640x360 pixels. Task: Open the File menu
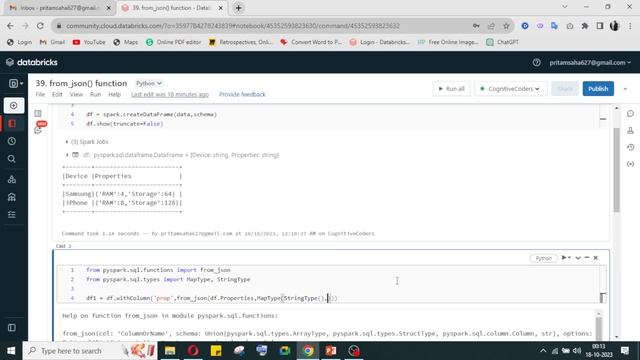[x=40, y=94]
